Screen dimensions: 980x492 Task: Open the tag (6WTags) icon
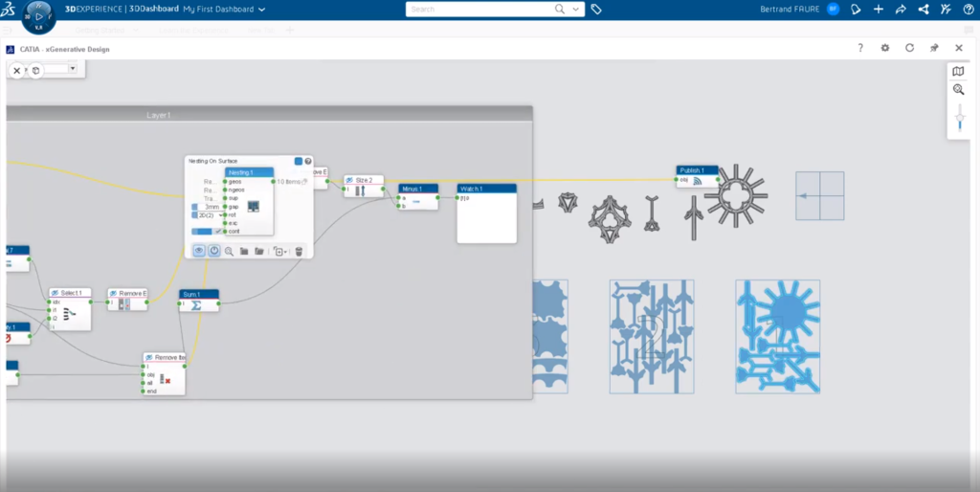coord(596,10)
